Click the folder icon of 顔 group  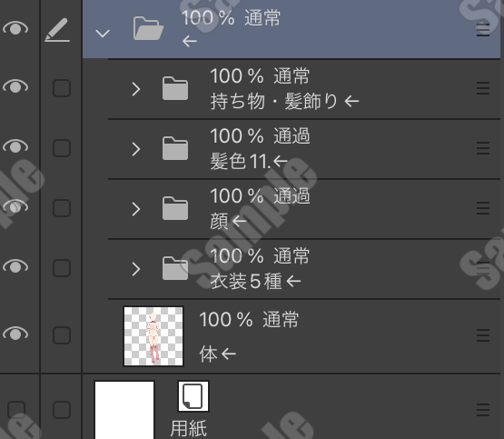coord(175,208)
